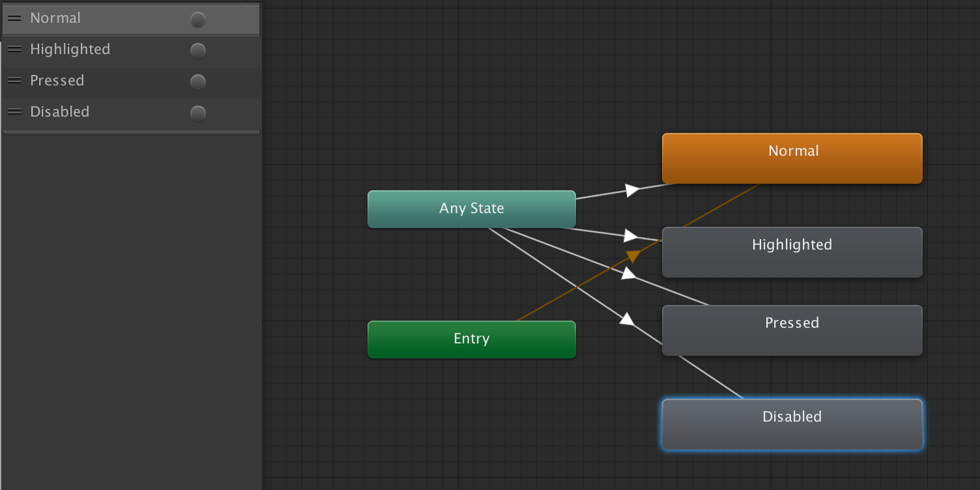Toggle the circle control next to Highlighted
The height and width of the screenshot is (490, 980).
[x=197, y=50]
